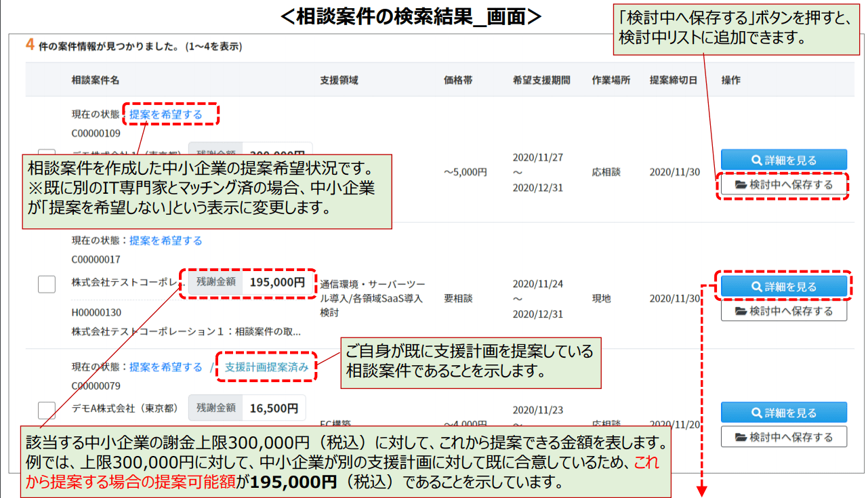Image resolution: width=868 pixels, height=498 pixels.
Task: Select case ID C00000079
Action: click(x=96, y=385)
